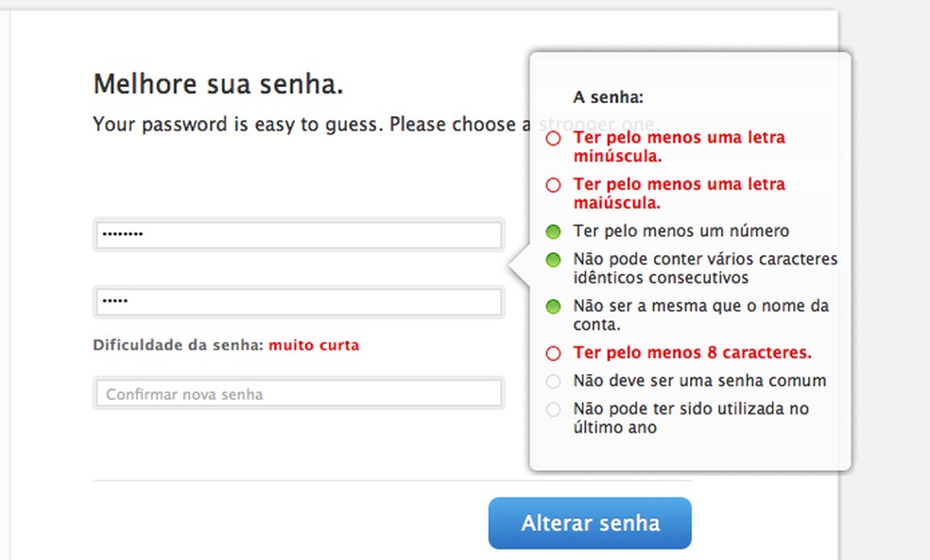Click the Alterar senha button
This screenshot has width=930, height=560.
coord(590,523)
